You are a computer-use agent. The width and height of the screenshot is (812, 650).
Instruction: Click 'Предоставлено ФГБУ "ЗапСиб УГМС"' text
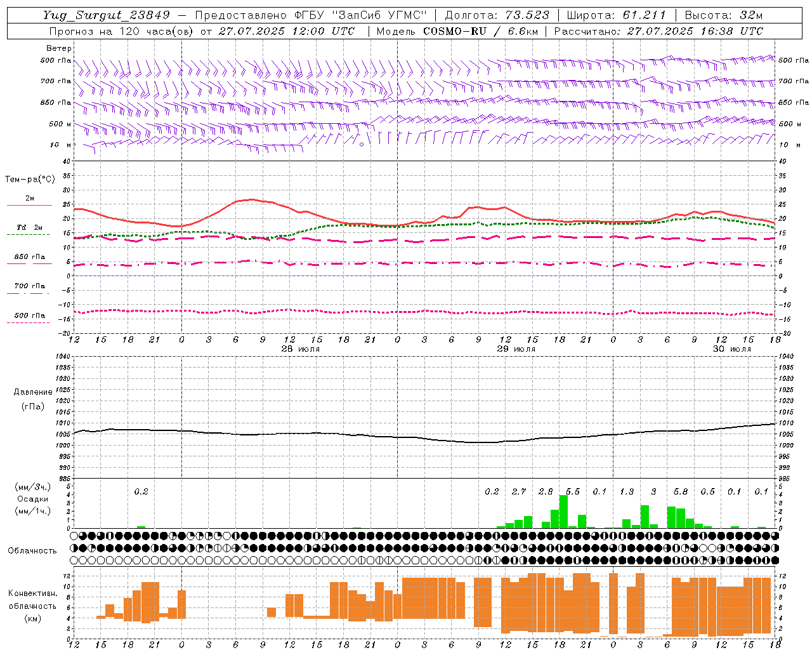click(x=311, y=15)
